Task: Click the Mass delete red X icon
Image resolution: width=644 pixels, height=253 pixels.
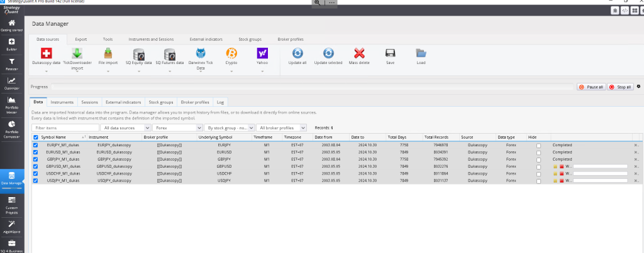Action: (359, 53)
